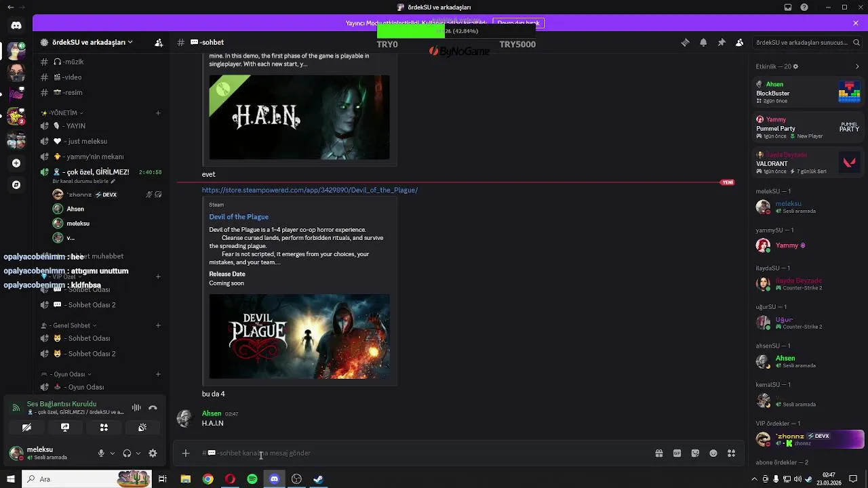This screenshot has height=488, width=868.
Task: Click the plus attachment button in message bar
Action: tap(185, 453)
